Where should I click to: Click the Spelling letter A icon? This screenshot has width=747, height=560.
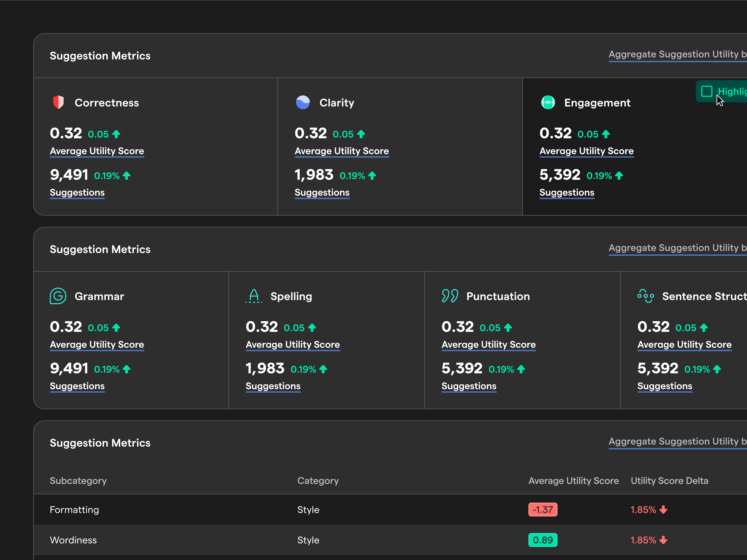[x=254, y=296]
